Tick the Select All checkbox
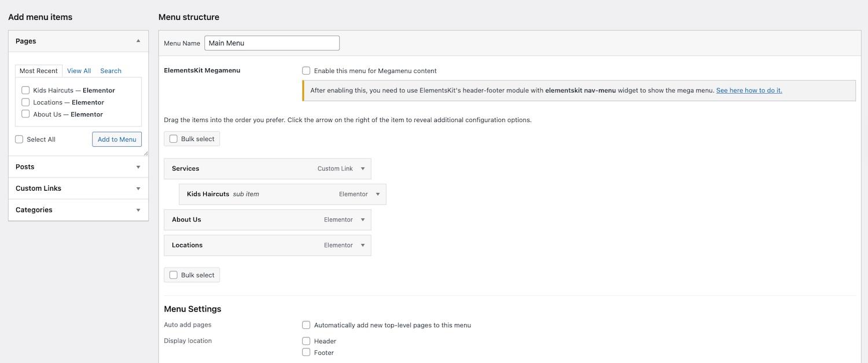Viewport: 868px width, 363px height. 19,139
